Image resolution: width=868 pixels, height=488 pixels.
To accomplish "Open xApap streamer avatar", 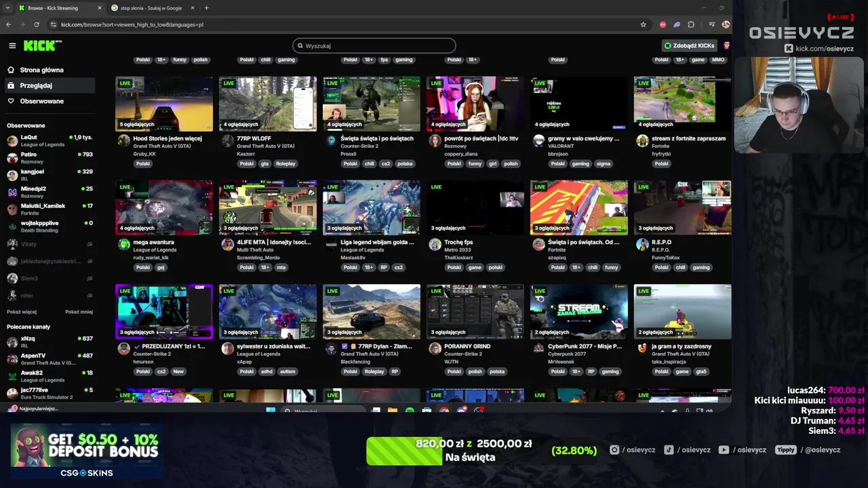I will pos(228,348).
